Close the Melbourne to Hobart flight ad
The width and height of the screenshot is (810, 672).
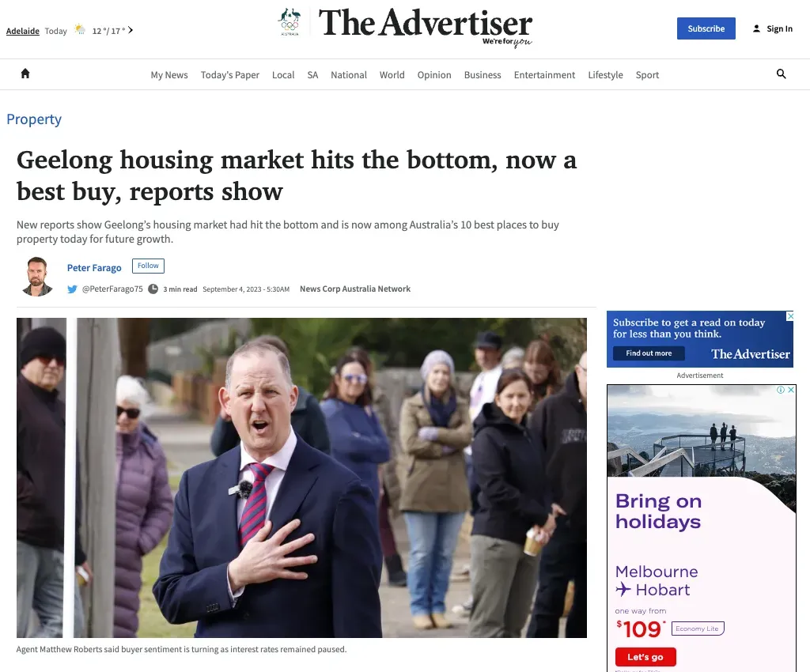791,390
